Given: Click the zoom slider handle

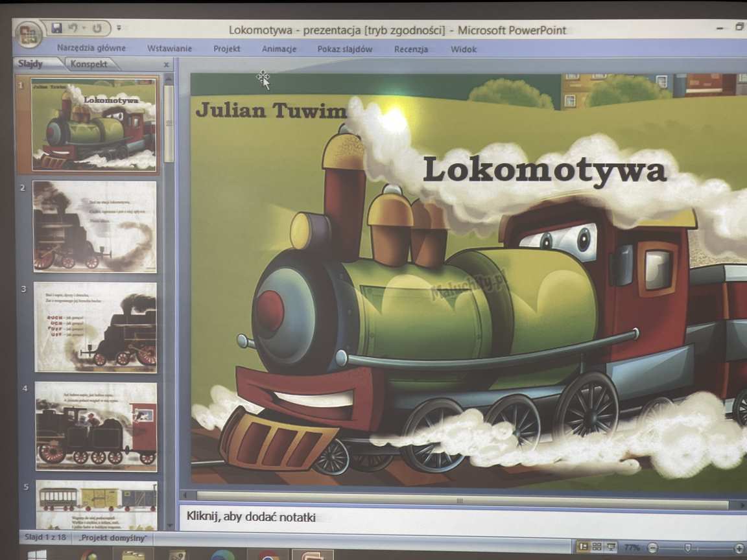Looking at the screenshot, I should coord(687,548).
